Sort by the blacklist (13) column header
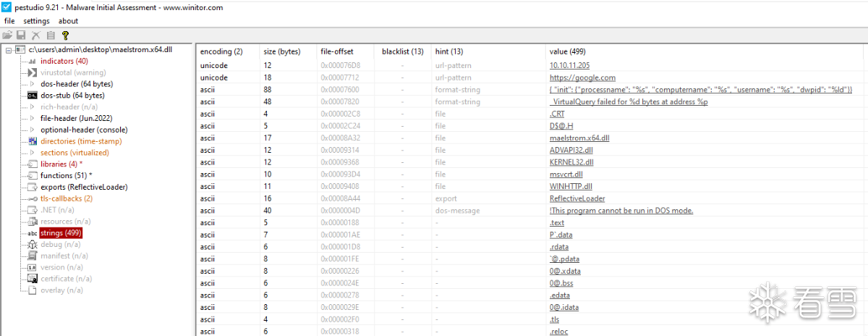 click(x=402, y=51)
